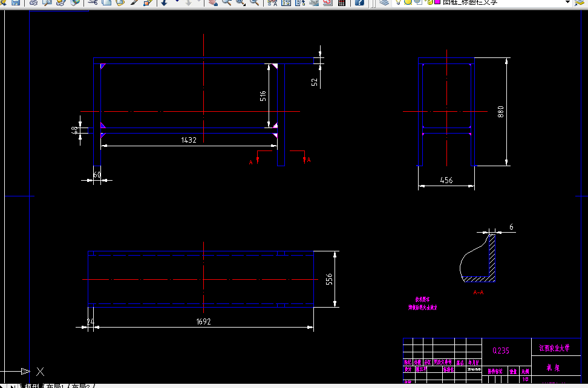Viewport: 588px width, 388px height.
Task: Click the Undo arrow icon
Action: click(x=165, y=2)
